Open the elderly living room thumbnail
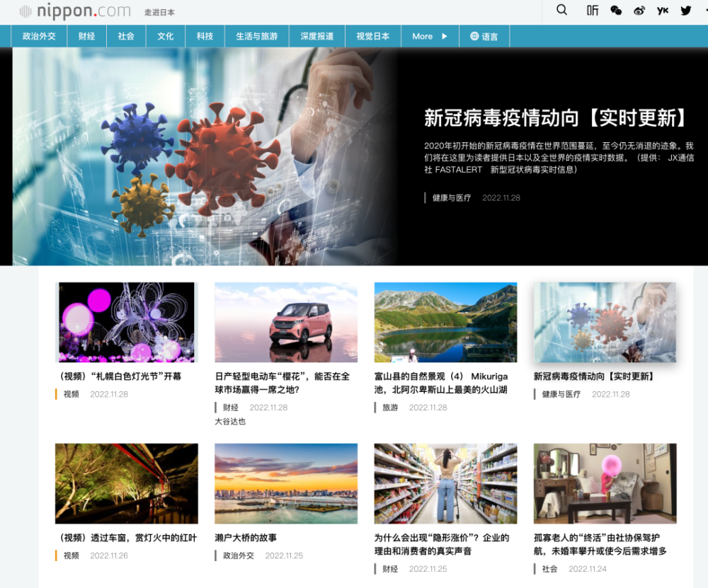Image resolution: width=708 pixels, height=588 pixels. pyautogui.click(x=605, y=483)
